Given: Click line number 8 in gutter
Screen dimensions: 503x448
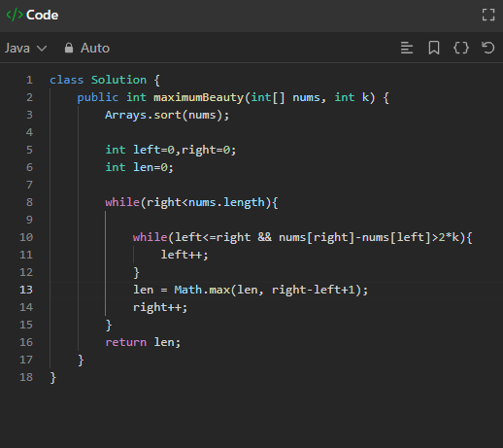Looking at the screenshot, I should click(29, 202).
